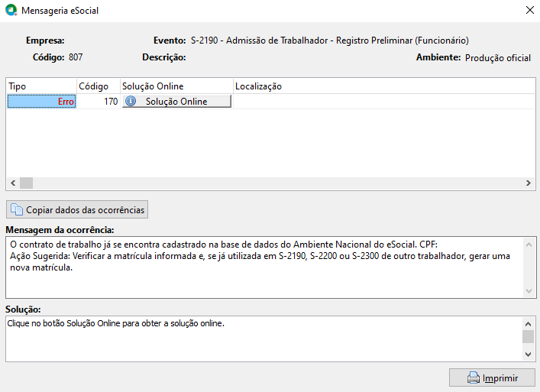Click Copiar dados das ocorrências button
540x392 pixels.
click(77, 209)
